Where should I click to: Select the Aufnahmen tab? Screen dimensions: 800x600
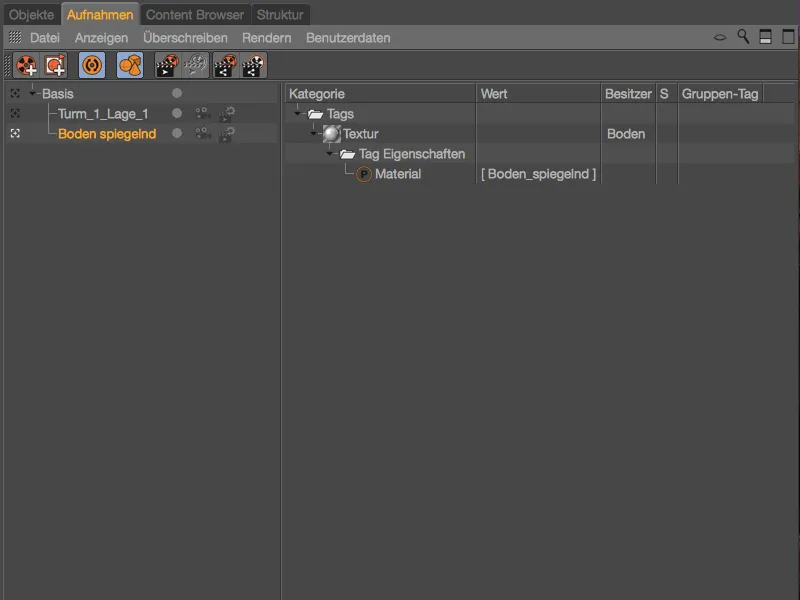100,15
